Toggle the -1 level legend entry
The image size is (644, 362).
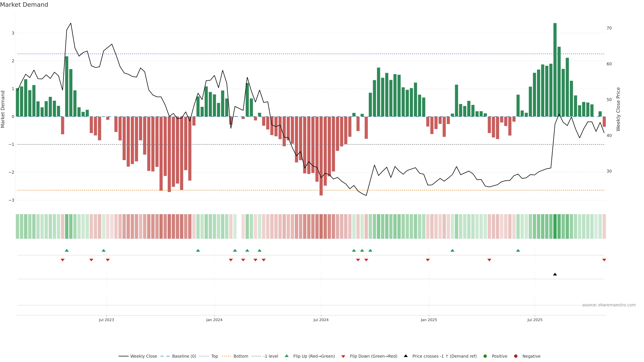(271, 356)
